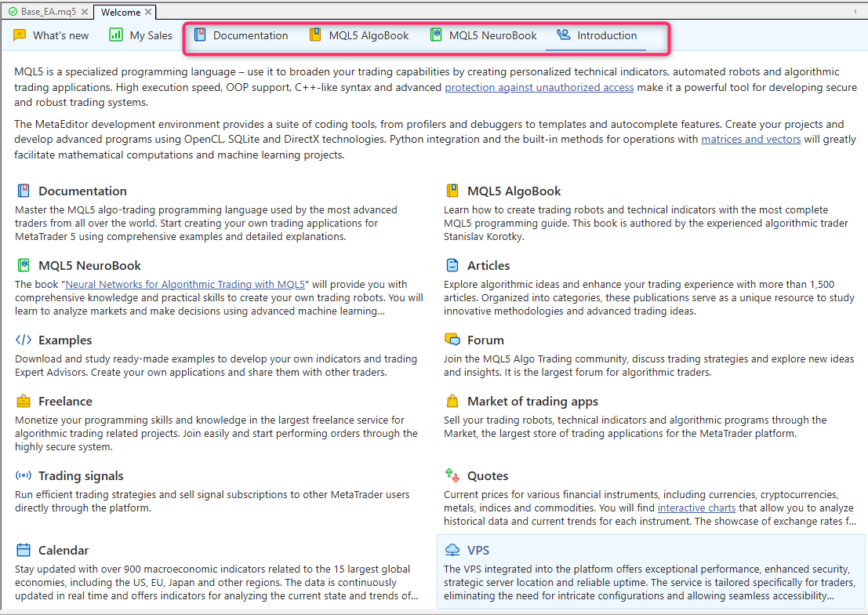The width and height of the screenshot is (868, 615).
Task: Click the Freelance description 'Monetize your programming skills'
Action: point(216,433)
